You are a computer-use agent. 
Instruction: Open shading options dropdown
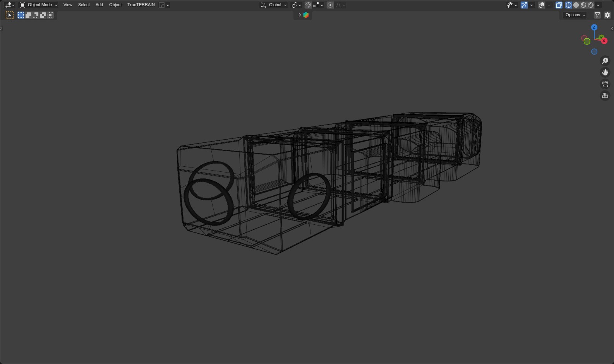tap(598, 5)
